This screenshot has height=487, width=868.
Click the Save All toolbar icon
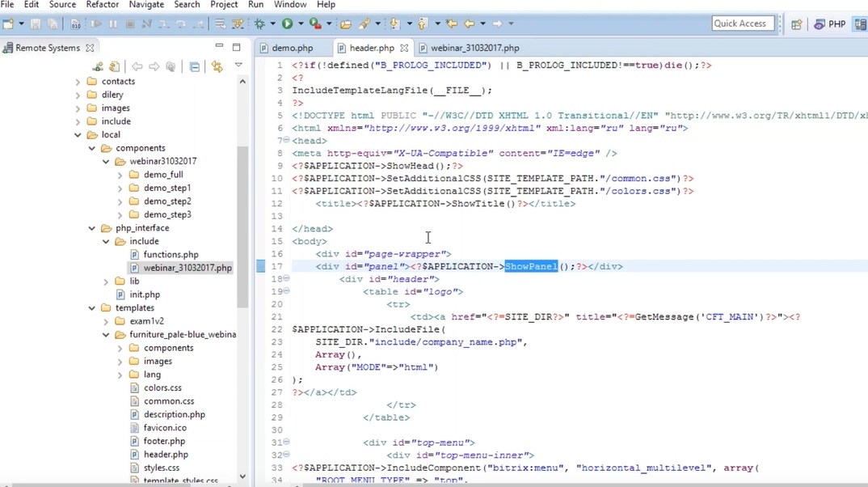[53, 23]
